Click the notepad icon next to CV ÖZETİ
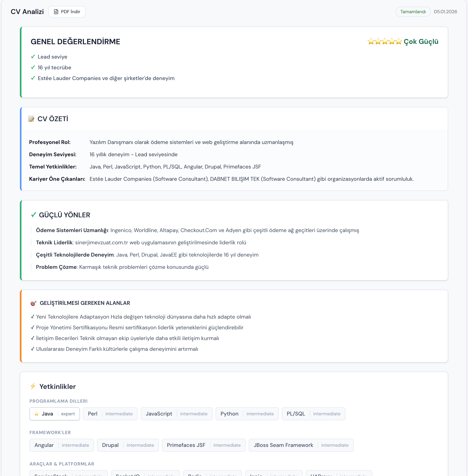The image size is (468, 476). 31,119
